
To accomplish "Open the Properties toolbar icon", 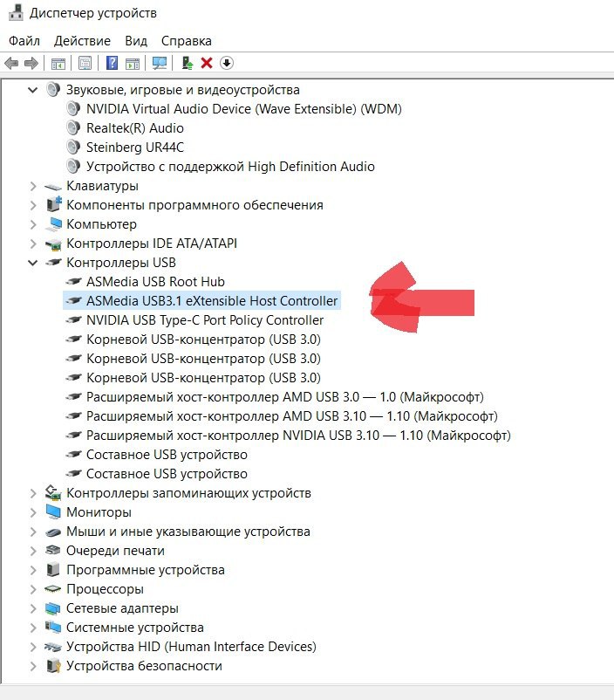I will click(85, 63).
